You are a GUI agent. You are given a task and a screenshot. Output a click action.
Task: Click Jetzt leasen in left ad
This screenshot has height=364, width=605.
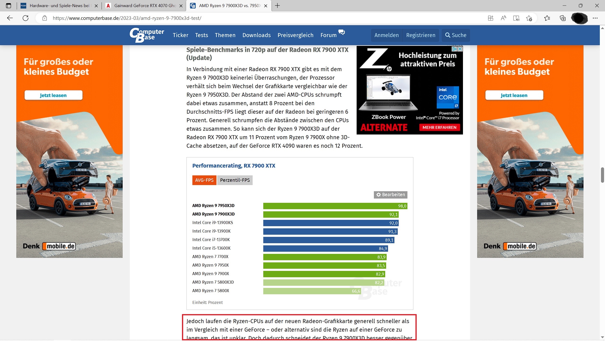[x=53, y=95]
